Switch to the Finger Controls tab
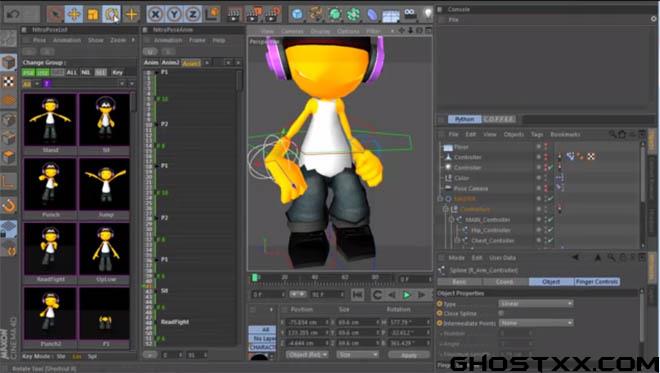Viewport: 660px width, 373px height. pyautogui.click(x=597, y=281)
